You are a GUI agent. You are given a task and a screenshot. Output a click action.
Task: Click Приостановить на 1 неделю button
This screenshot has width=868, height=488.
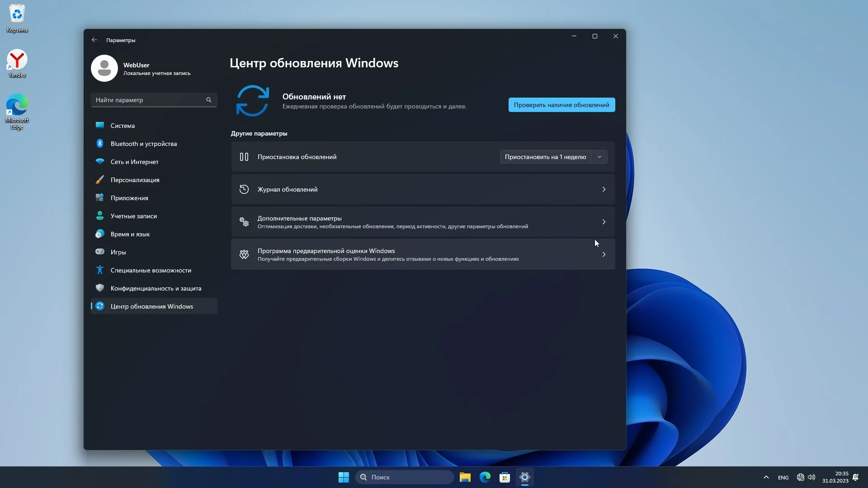(545, 157)
